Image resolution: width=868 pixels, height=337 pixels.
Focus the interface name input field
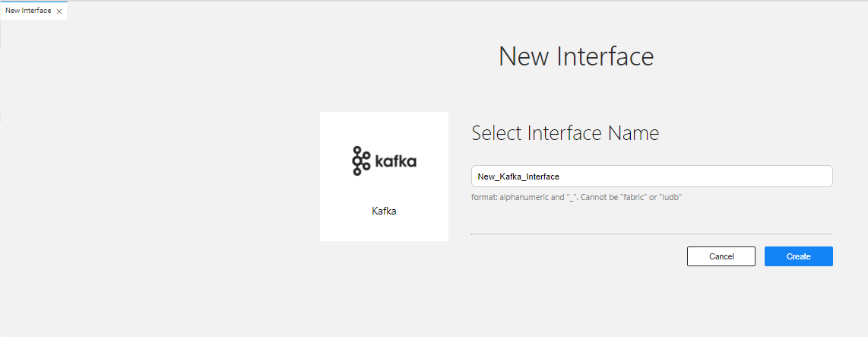click(x=652, y=176)
